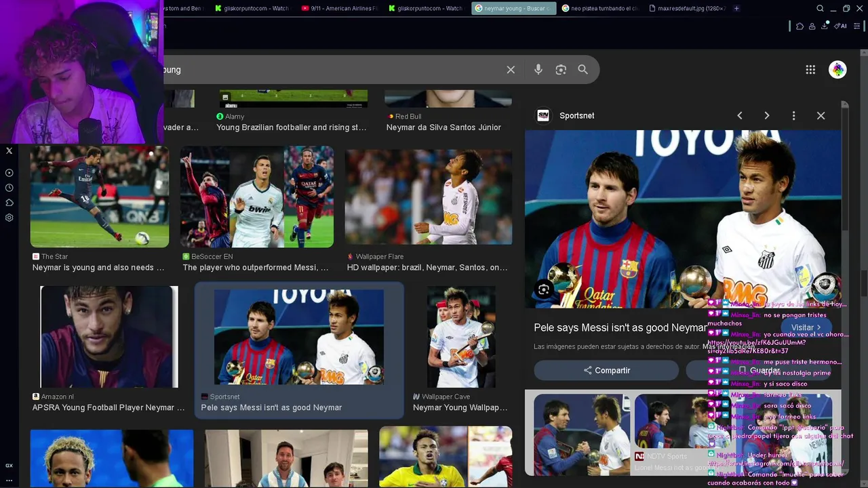Open Settings gear in sidebar
The height and width of the screenshot is (488, 868).
pos(9,218)
